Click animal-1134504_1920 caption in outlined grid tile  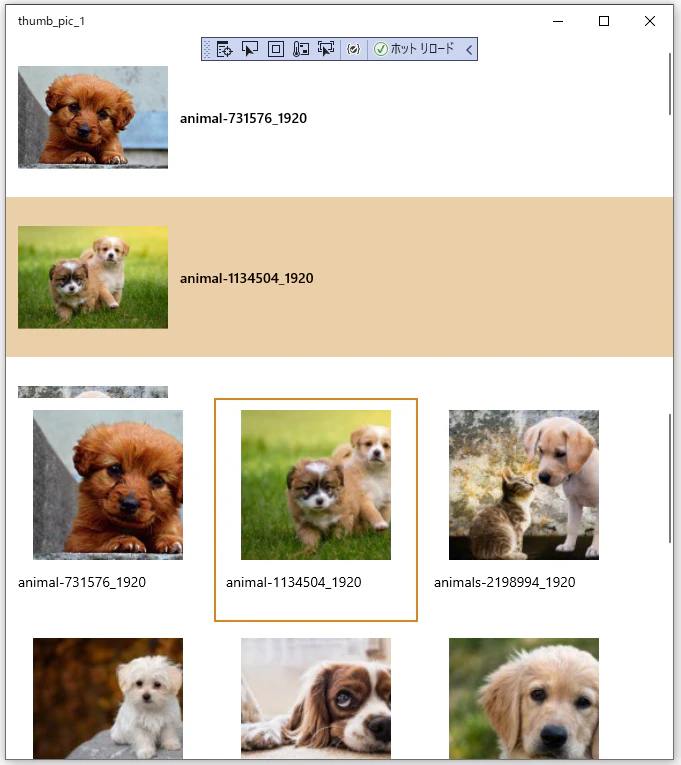294,583
